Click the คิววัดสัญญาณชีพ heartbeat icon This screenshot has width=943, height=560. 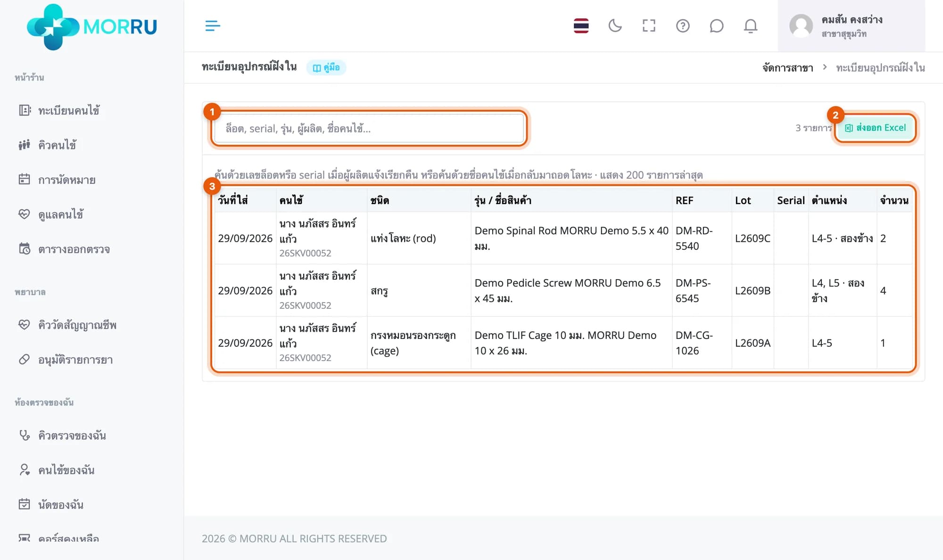(x=24, y=325)
